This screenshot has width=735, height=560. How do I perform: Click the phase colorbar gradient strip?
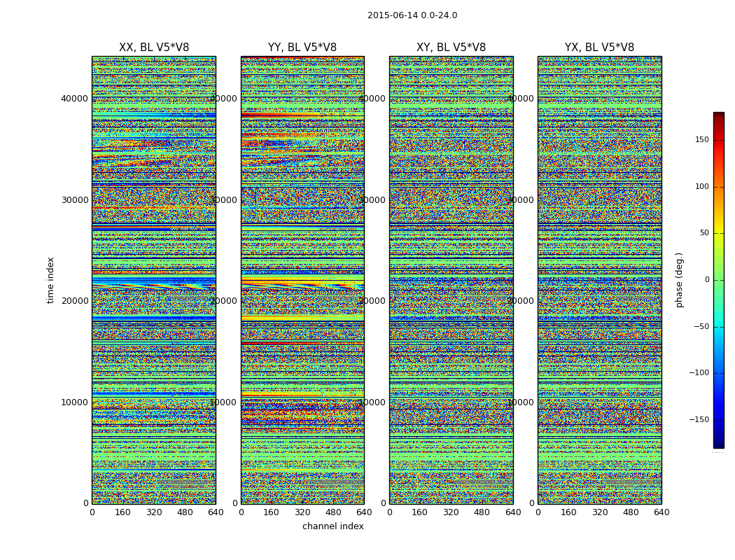tap(719, 280)
